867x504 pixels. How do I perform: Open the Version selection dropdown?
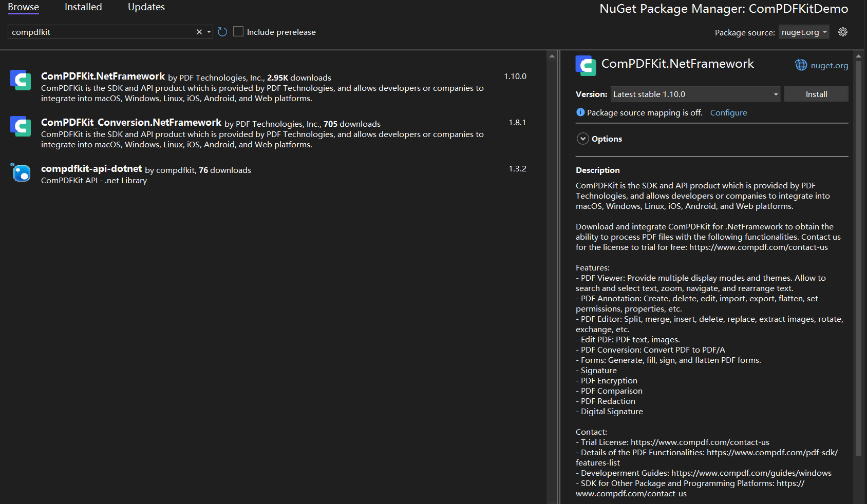pyautogui.click(x=695, y=94)
